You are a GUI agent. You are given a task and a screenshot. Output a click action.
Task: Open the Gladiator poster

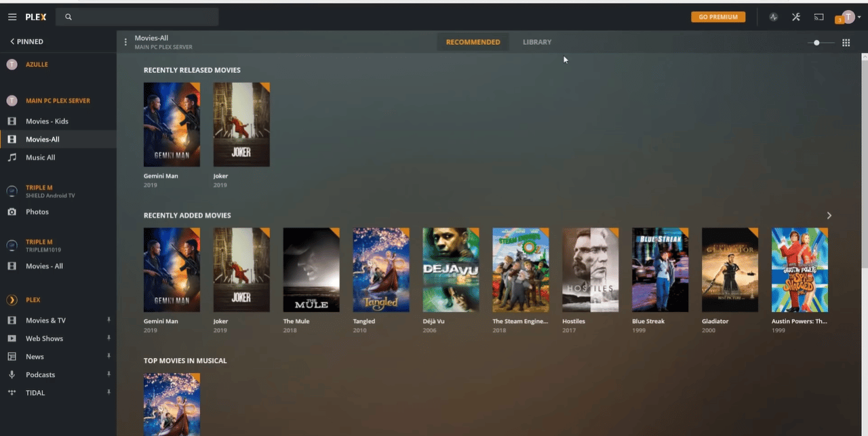730,270
